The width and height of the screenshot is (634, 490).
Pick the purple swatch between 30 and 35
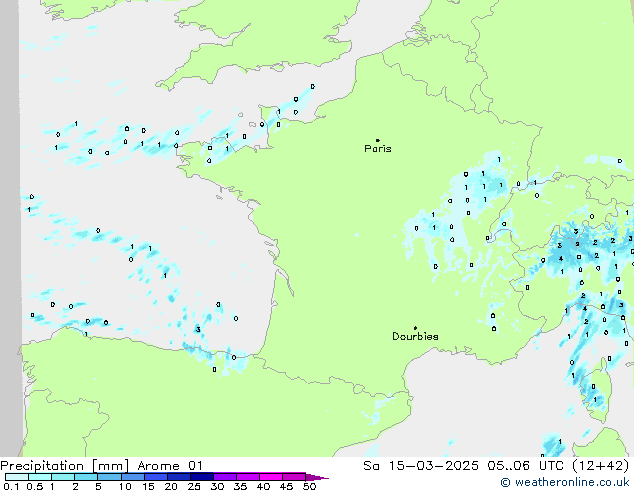(225, 477)
